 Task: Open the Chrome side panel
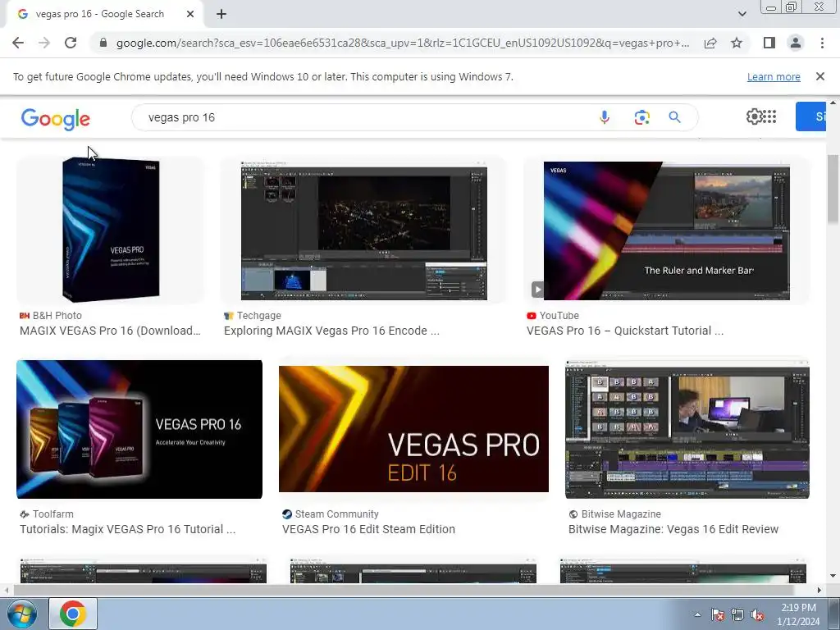click(x=769, y=43)
